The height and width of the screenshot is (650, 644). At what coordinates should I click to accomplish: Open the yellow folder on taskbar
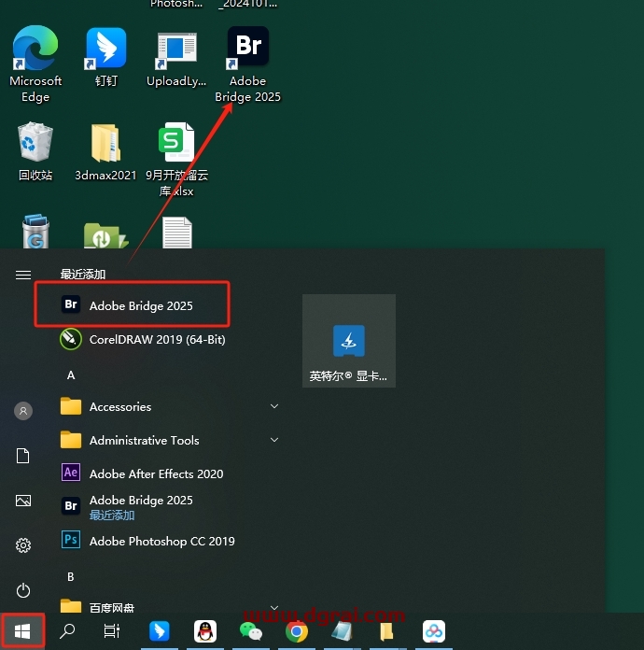(x=386, y=631)
